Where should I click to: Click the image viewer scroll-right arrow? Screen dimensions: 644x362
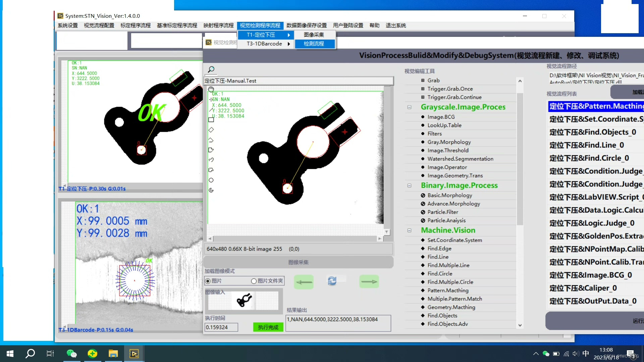pos(379,239)
